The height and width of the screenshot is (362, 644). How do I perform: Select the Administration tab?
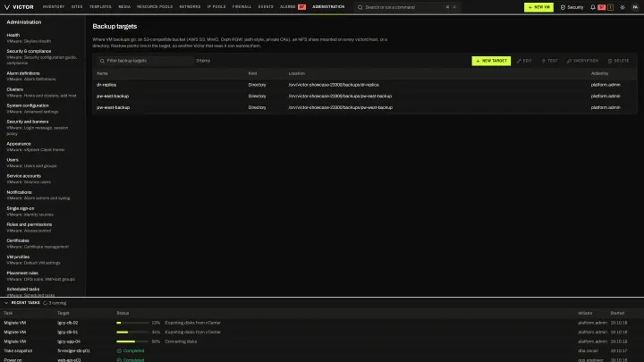point(328,7)
